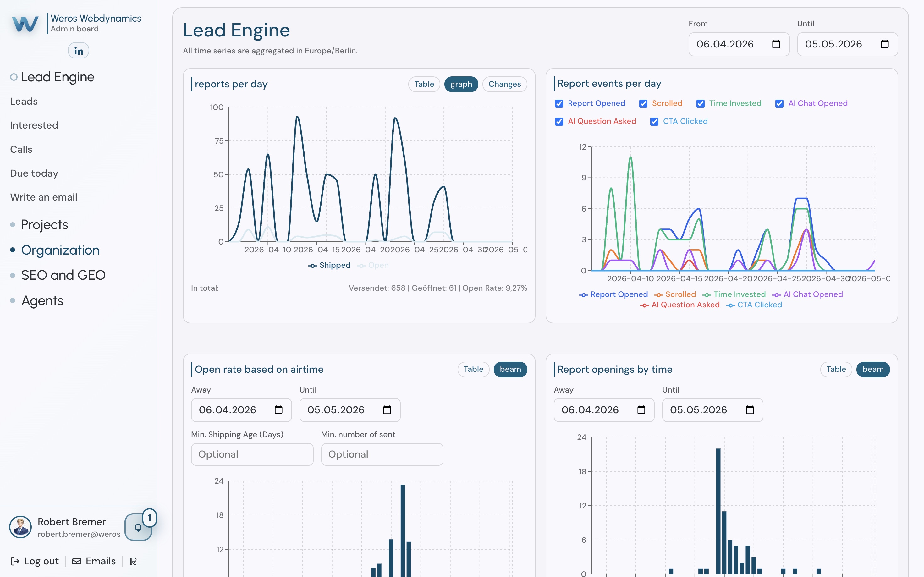Expand the Organization sidebar section

point(60,250)
